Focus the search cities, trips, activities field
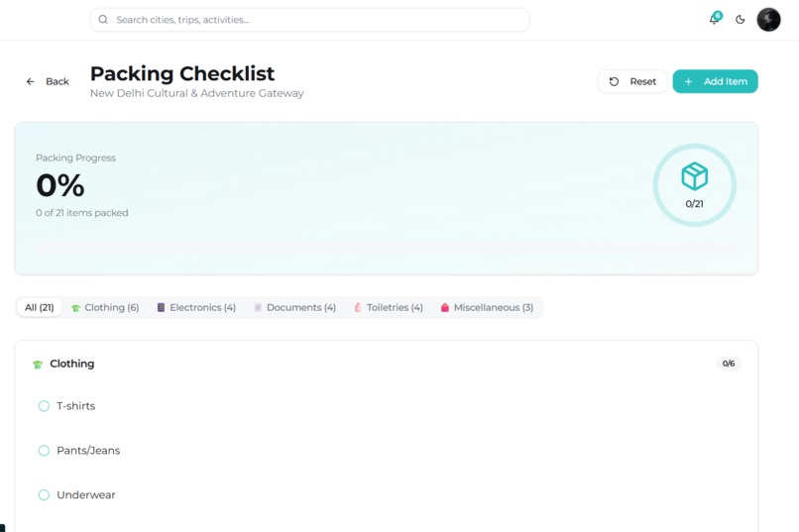The image size is (799, 532). [310, 20]
